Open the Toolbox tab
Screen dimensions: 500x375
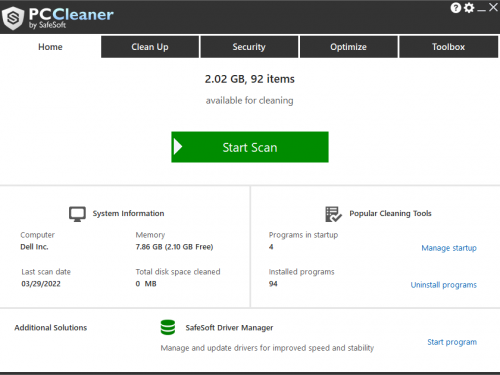(448, 47)
